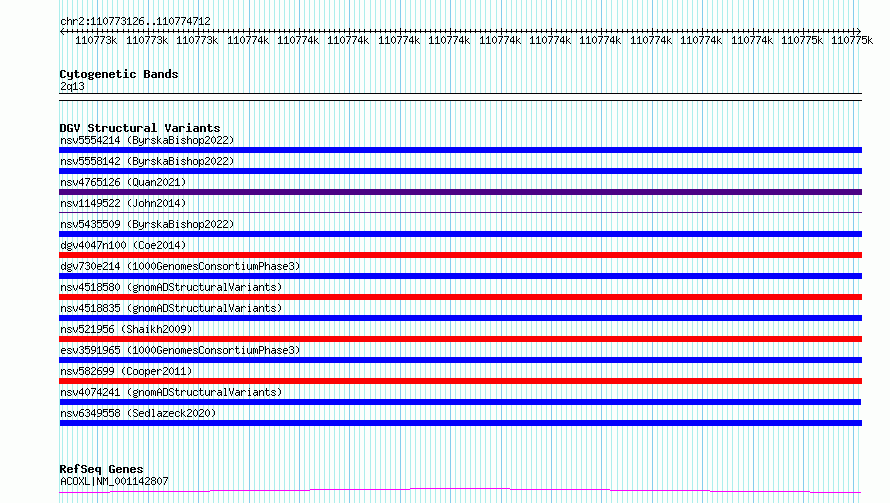The height and width of the screenshot is (503, 890).
Task: Open variant nsv6349558 (Sedlazeck2020) label
Action: [x=138, y=413]
